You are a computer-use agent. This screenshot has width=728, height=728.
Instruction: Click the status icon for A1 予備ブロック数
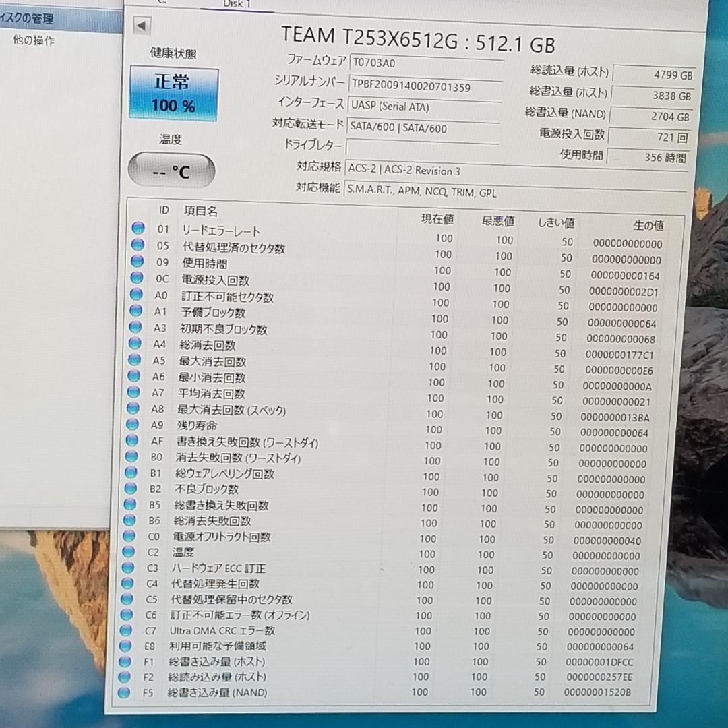135,310
